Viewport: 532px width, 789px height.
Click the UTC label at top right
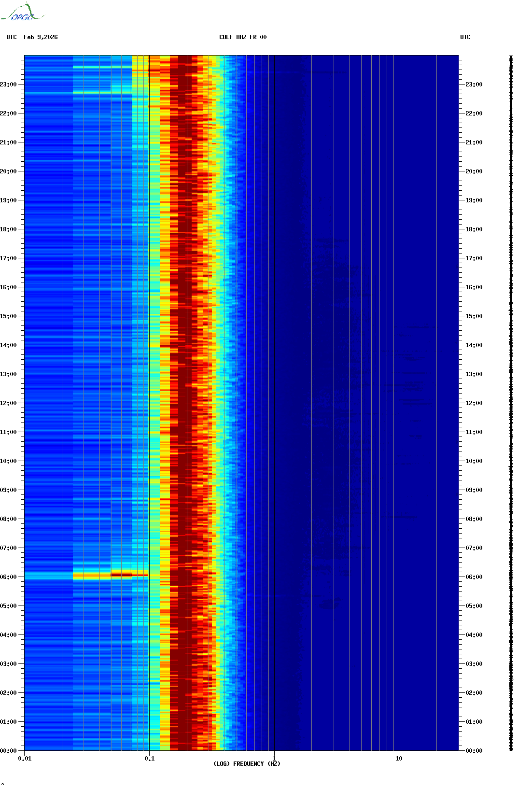click(x=465, y=37)
